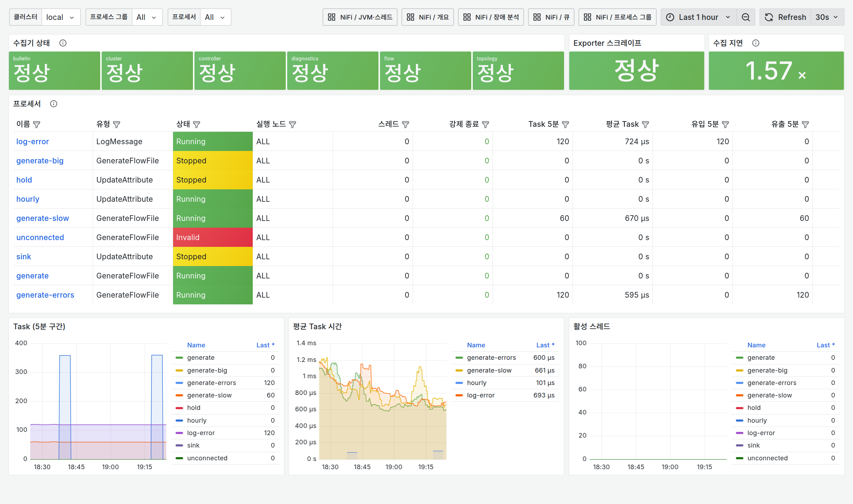Open the 클러스터 local dropdown
Viewport: 853px width, 504px height.
(x=61, y=17)
